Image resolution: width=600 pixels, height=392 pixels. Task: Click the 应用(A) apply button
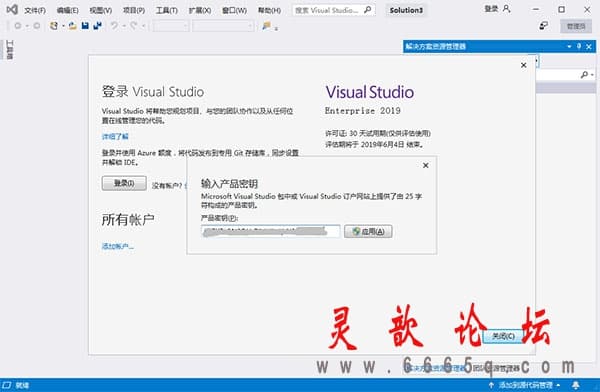(x=368, y=231)
